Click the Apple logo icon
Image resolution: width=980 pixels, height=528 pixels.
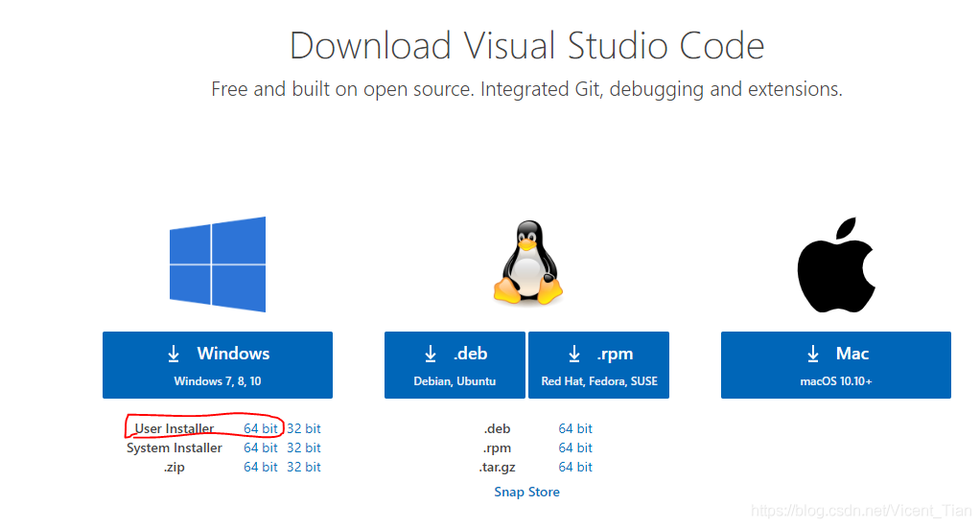[836, 264]
